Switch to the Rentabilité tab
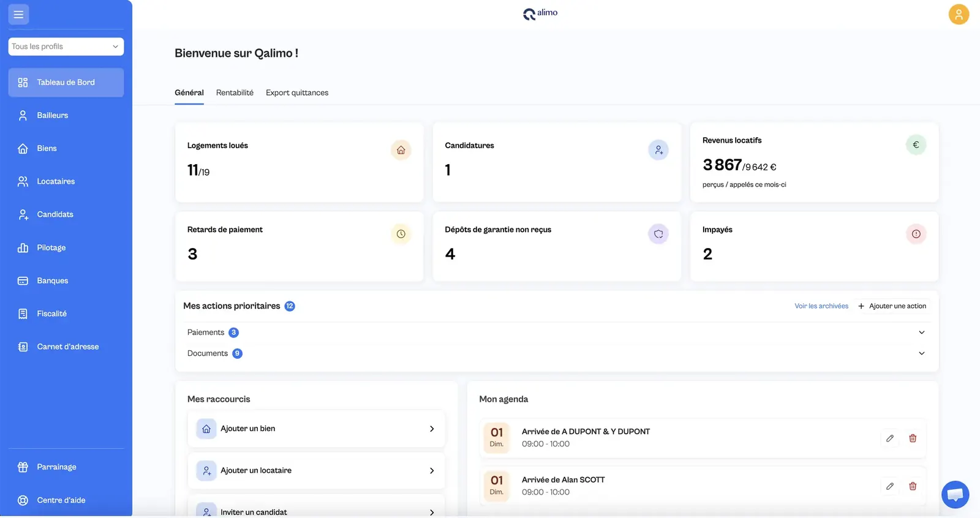Viewport: 980px width, 518px height. (x=235, y=93)
